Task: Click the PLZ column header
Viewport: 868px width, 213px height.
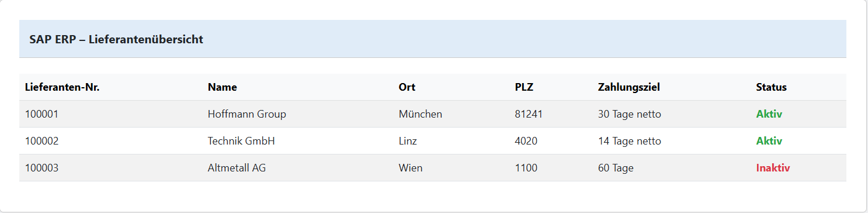Action: [524, 87]
